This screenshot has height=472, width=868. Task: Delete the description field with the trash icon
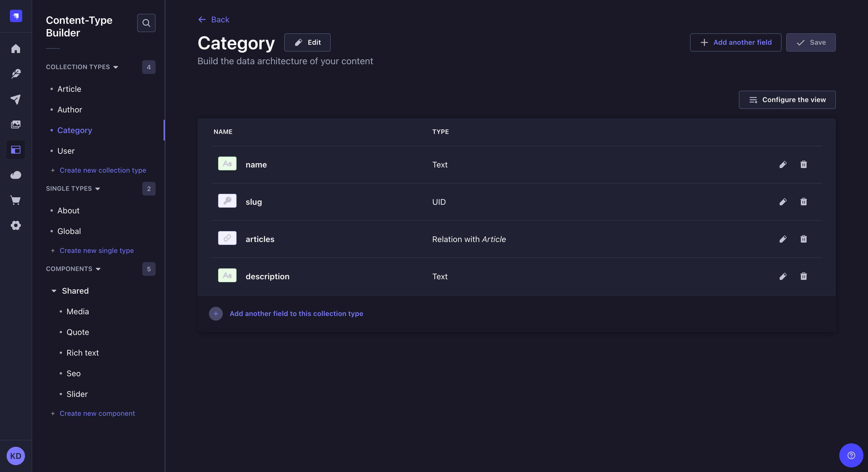click(804, 276)
